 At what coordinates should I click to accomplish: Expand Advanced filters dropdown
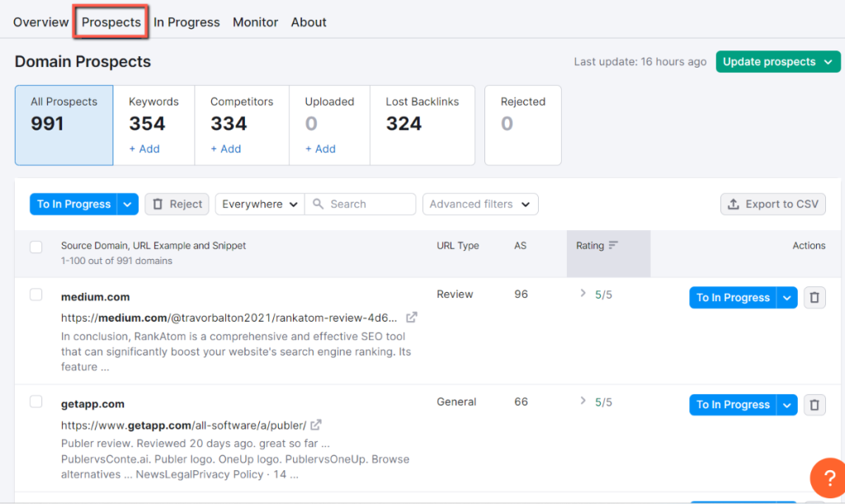[480, 204]
